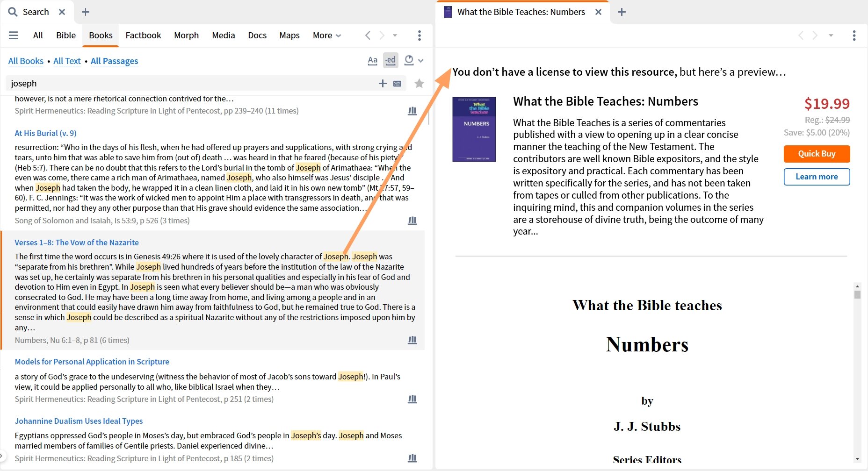The width and height of the screenshot is (868, 471).
Task: Expand the search options chevron dropdown
Action: pyautogui.click(x=420, y=61)
